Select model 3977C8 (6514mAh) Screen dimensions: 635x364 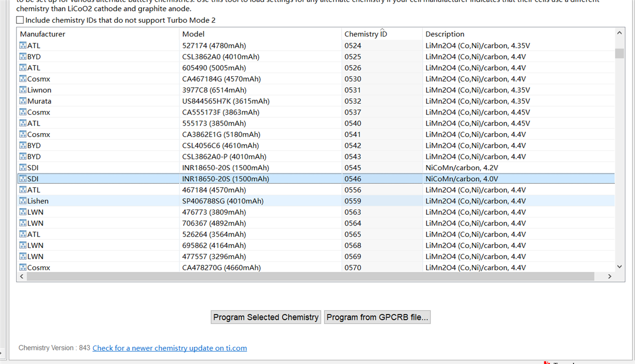click(x=215, y=90)
